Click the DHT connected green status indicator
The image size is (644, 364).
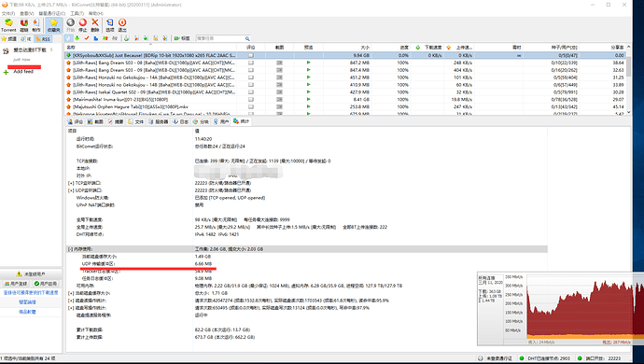click(x=522, y=358)
